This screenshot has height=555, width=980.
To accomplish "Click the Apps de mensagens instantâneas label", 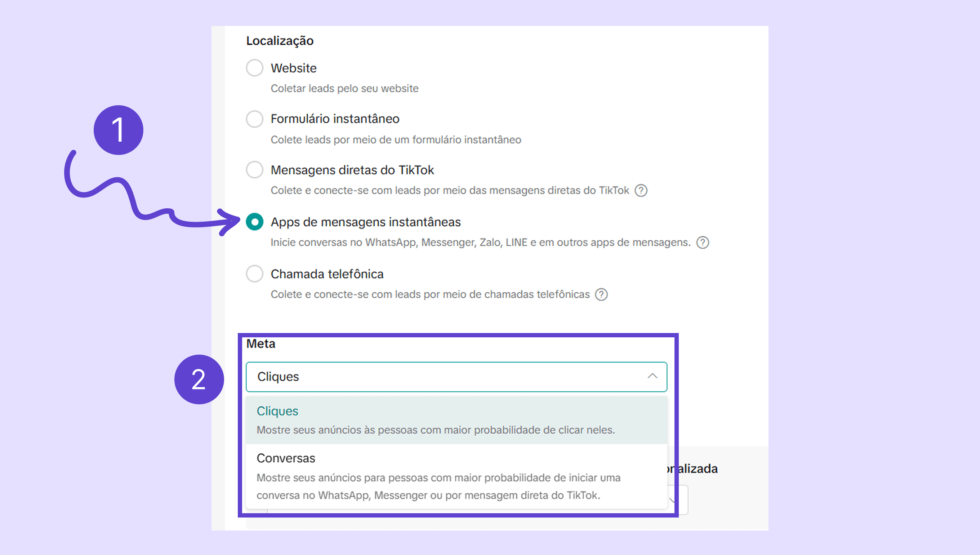I will point(365,222).
